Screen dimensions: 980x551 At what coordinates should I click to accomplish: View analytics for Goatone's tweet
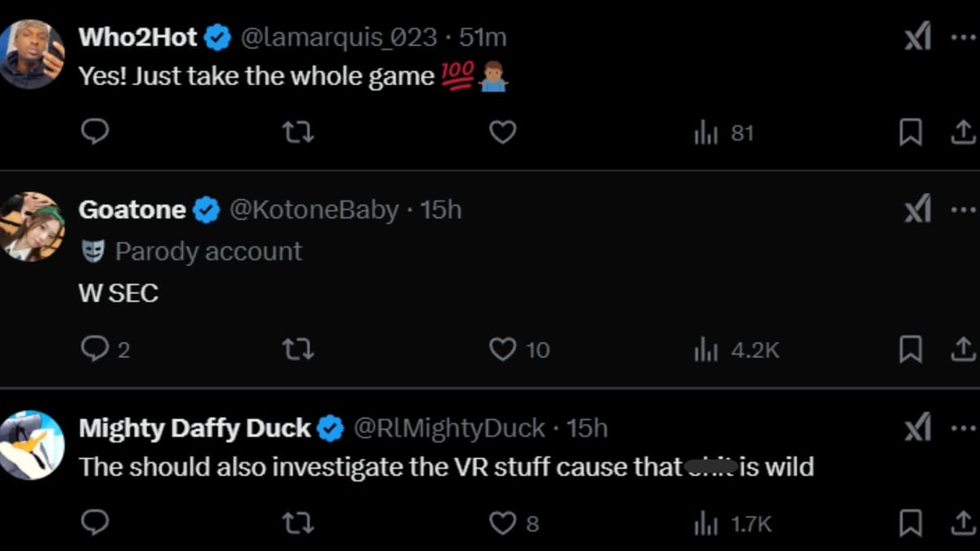click(x=706, y=349)
